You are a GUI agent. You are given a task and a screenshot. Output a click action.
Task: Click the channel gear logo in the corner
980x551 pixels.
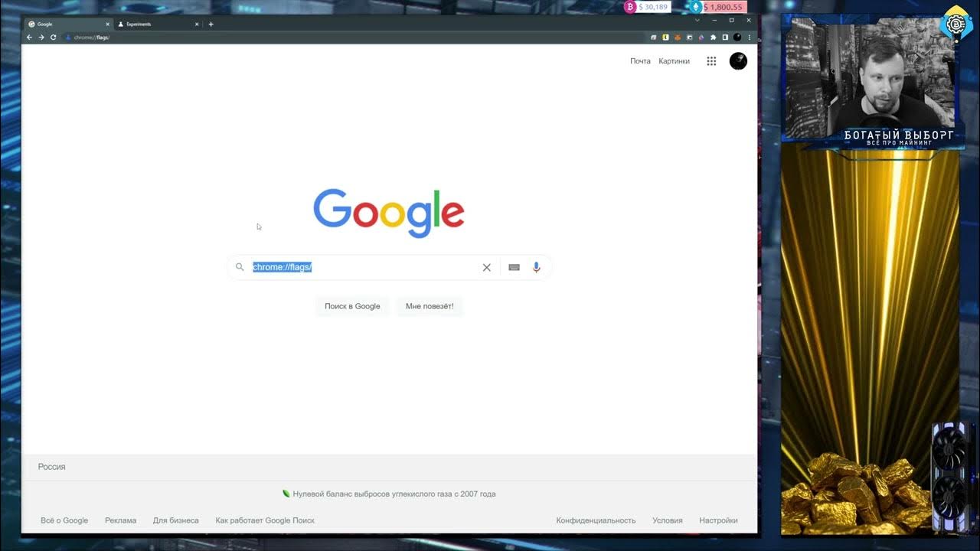(x=955, y=23)
